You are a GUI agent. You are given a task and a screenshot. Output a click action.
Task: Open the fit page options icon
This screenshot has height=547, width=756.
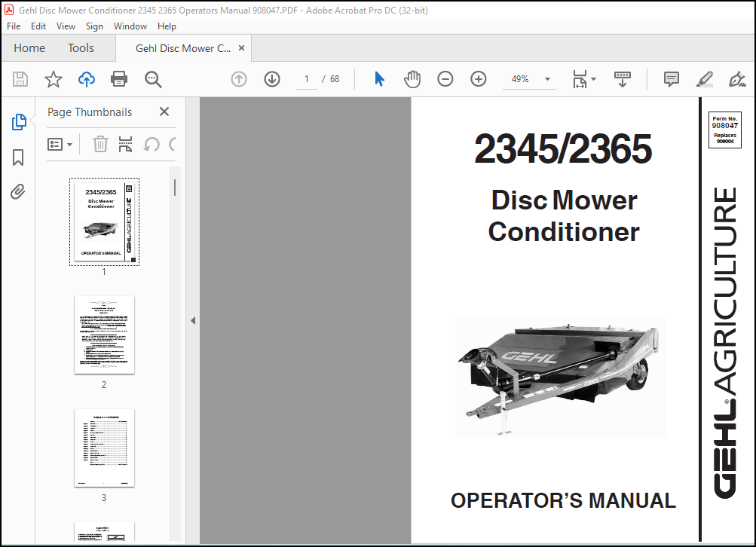580,79
